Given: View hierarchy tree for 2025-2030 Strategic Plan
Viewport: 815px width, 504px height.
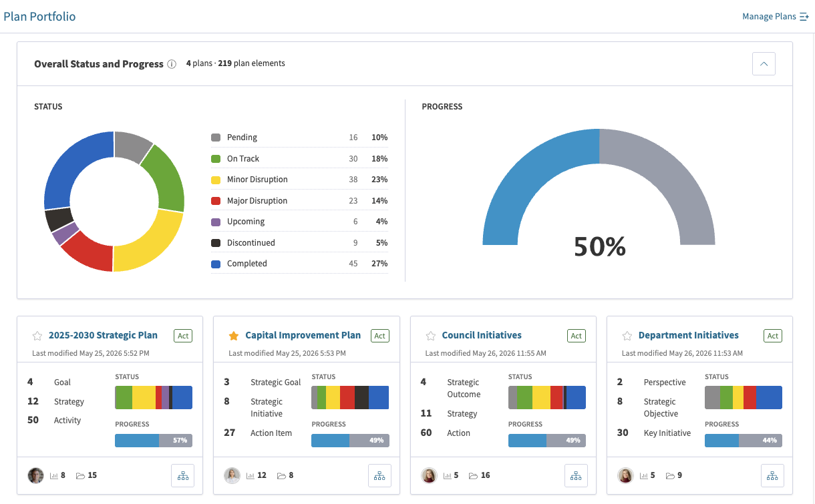Looking at the screenshot, I should pos(183,476).
